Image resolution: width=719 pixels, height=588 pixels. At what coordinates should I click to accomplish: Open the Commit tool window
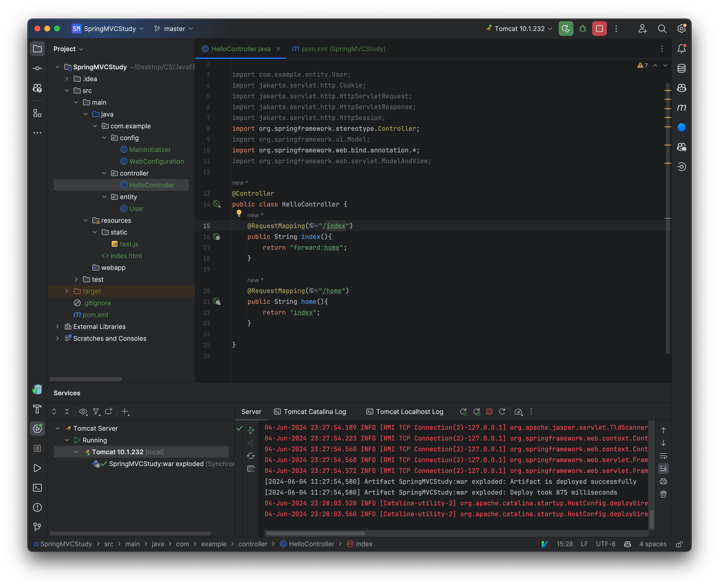pos(37,68)
